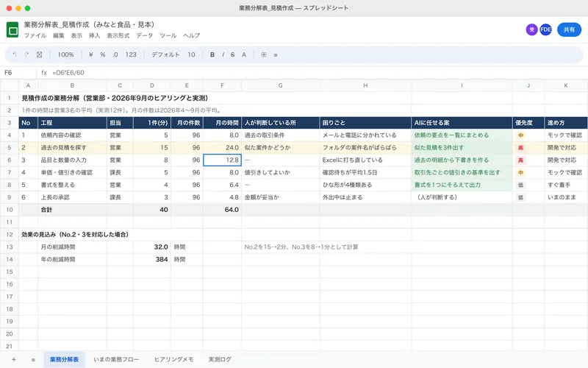Open the text color A button

(x=244, y=54)
